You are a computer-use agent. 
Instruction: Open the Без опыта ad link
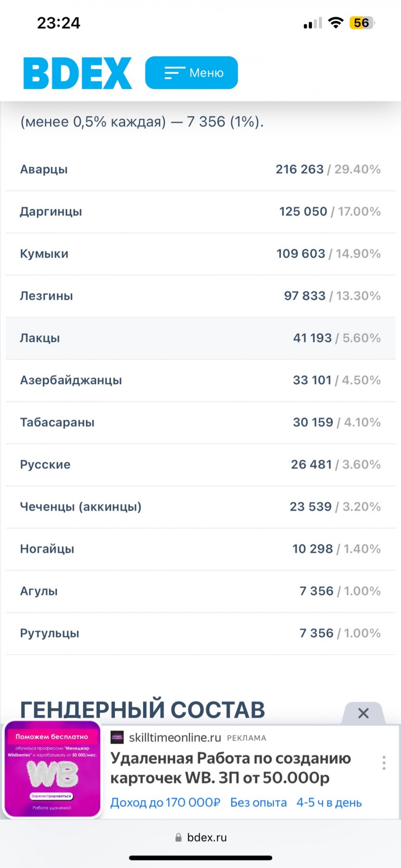(x=258, y=803)
